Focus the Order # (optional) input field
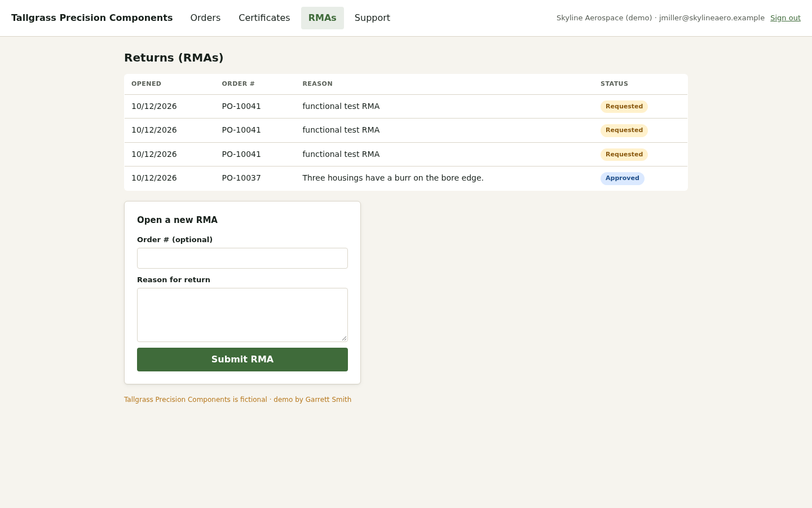 coord(242,259)
